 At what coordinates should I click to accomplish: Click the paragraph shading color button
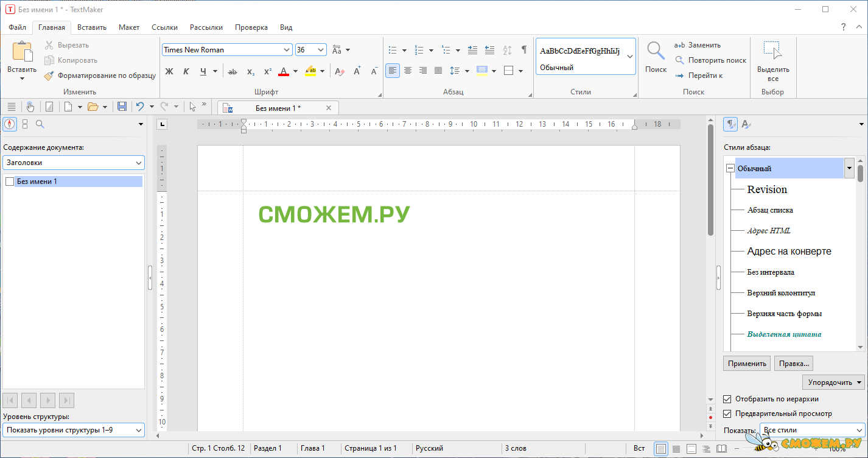tap(482, 71)
